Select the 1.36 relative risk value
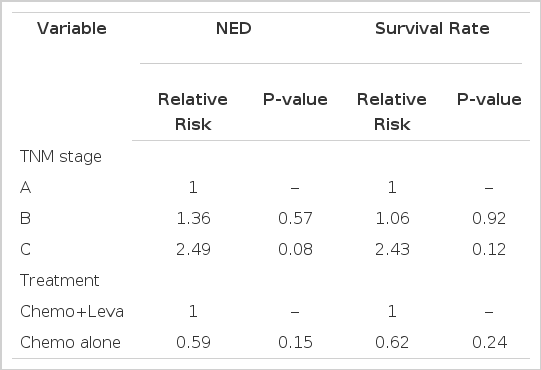This screenshot has width=541, height=370. [193, 218]
